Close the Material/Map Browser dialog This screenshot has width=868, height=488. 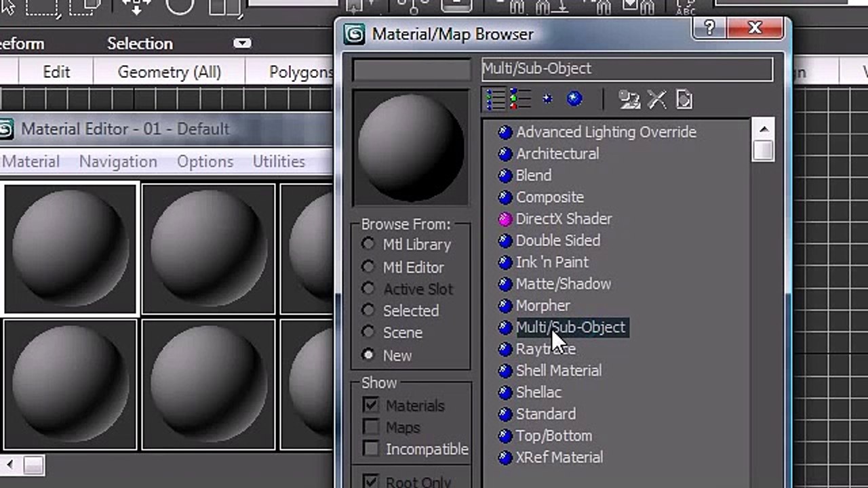pyautogui.click(x=755, y=28)
